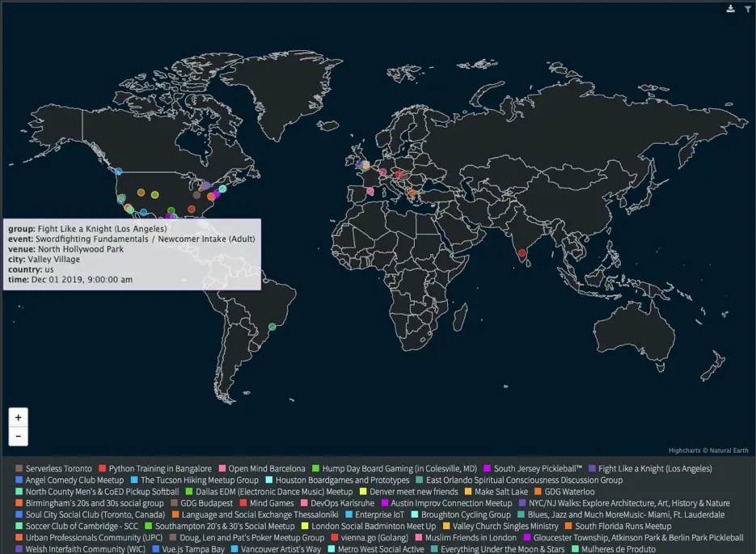Toggle the Open Mind Barcelona legend entry
The width and height of the screenshot is (756, 554).
(267, 468)
